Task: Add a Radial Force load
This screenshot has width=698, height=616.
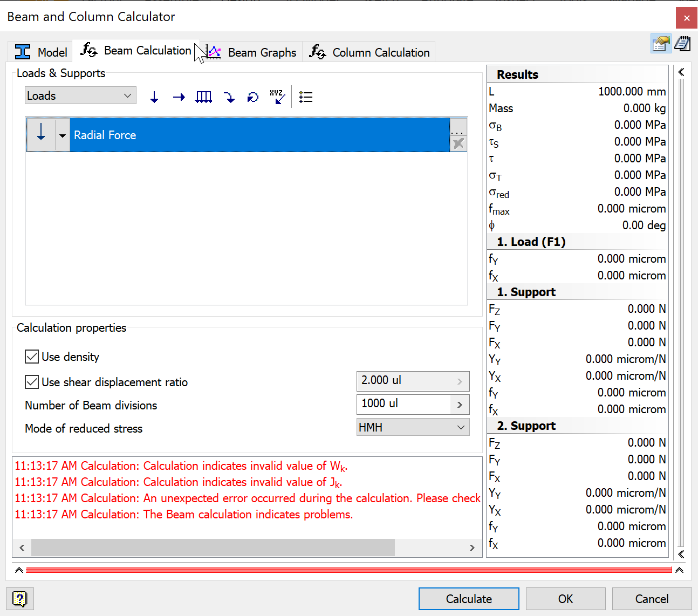Action: pos(154,97)
